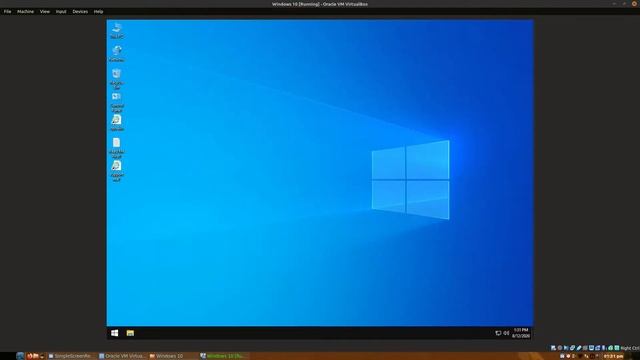Click the VirtualBox shared folders status icon
The height and width of the screenshot is (360, 640).
pyautogui.click(x=585, y=348)
